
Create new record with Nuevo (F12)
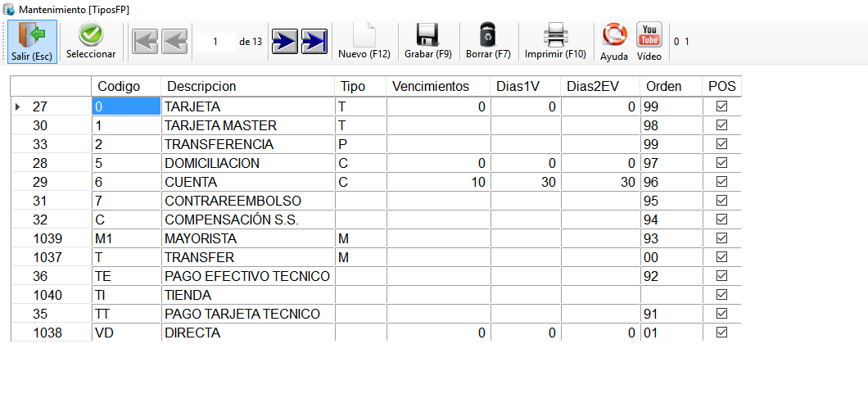[364, 42]
